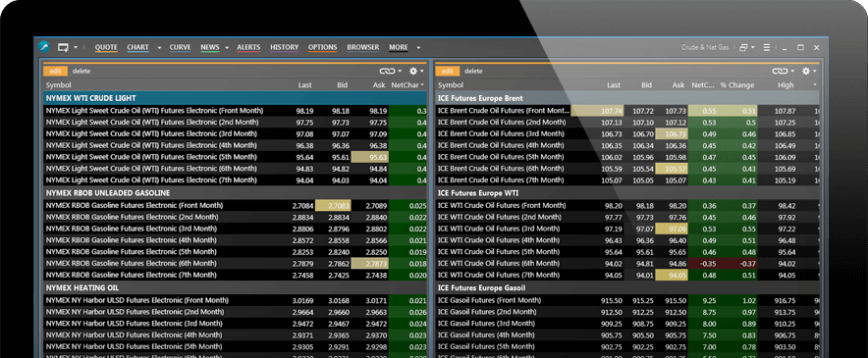
Task: Select the NYMEX HEATING OIL group header
Action: (x=236, y=287)
